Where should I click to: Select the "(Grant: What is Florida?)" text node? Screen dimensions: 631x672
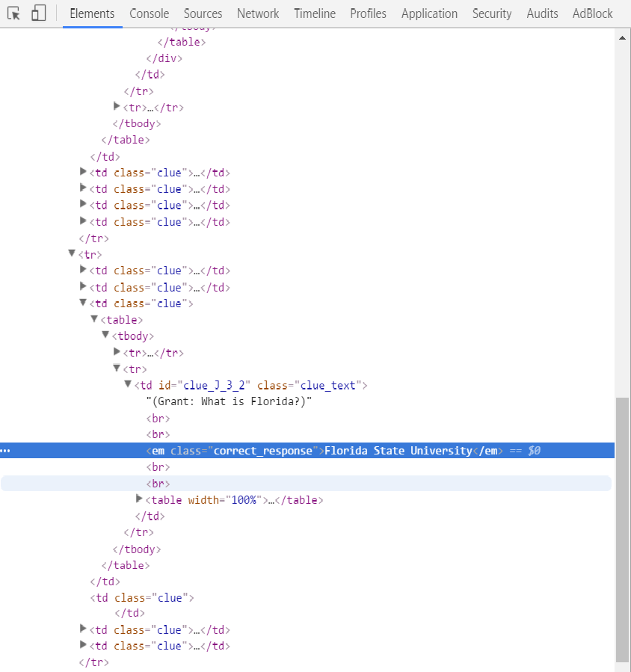click(x=228, y=401)
